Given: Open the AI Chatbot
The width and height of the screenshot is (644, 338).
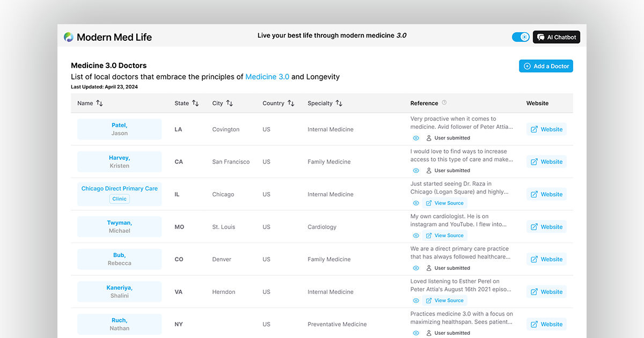Looking at the screenshot, I should coord(557,37).
